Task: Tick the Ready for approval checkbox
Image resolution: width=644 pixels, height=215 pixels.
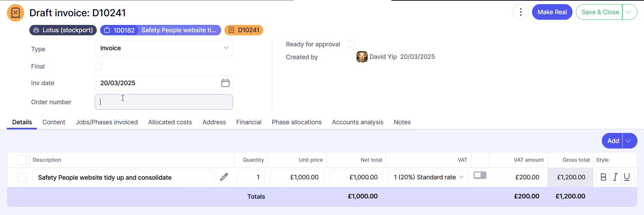Action: point(351,44)
